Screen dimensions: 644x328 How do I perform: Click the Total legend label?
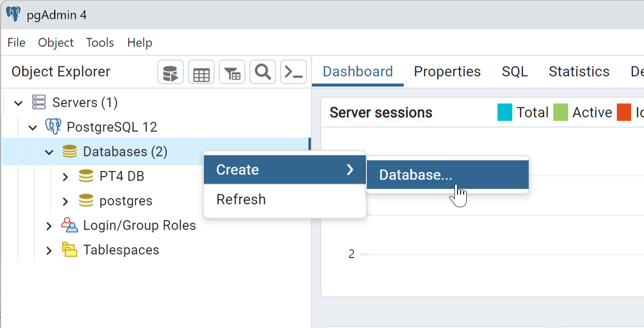[532, 112]
